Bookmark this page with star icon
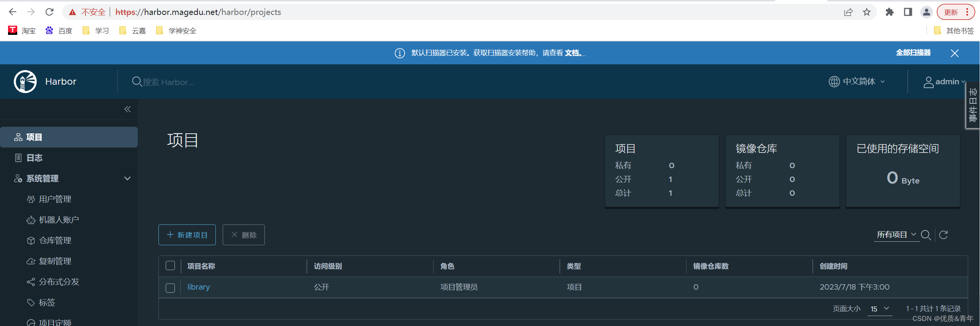The image size is (980, 326). 867,12
